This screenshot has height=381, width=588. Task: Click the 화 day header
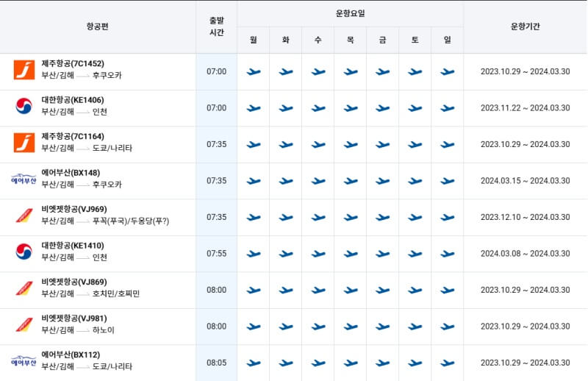286,40
